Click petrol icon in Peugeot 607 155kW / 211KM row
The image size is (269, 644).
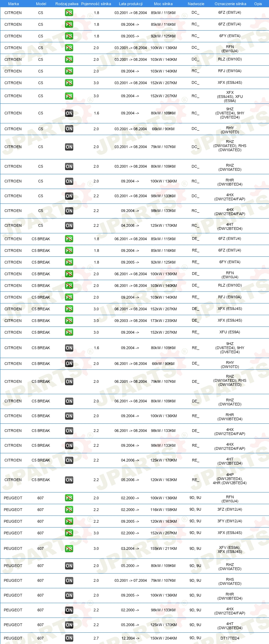click(x=69, y=548)
